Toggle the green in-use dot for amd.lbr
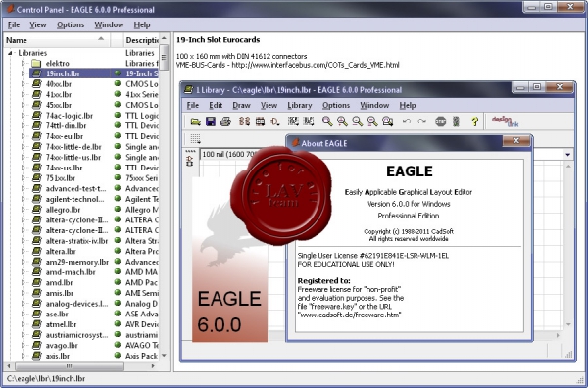This screenshot has width=588, height=388. [x=118, y=282]
